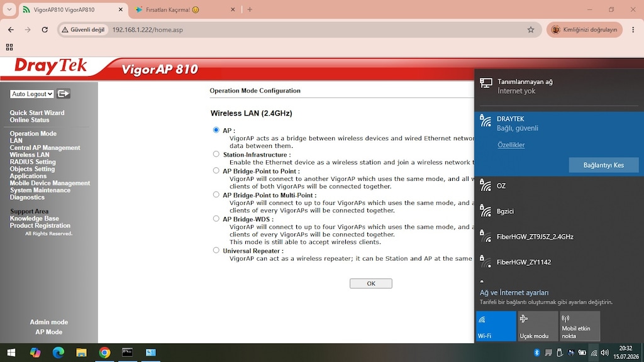Bookmark page with the star icon
Screen dimensions: 644x362
(531, 30)
